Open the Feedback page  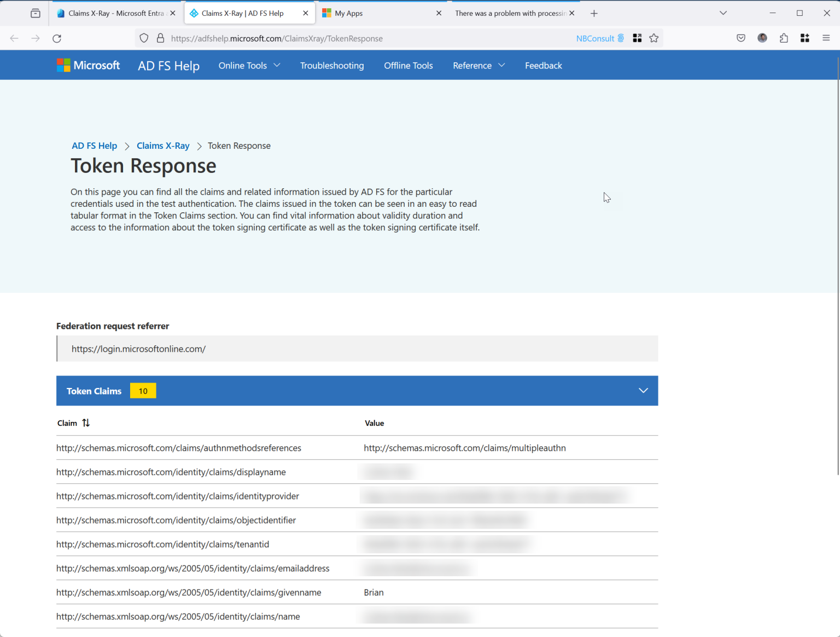543,65
